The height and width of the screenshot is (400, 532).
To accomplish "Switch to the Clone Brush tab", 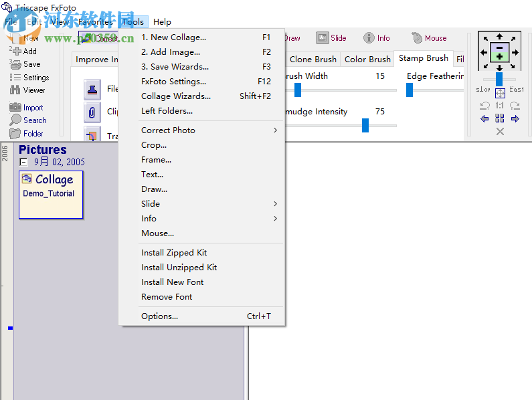I will [x=313, y=60].
